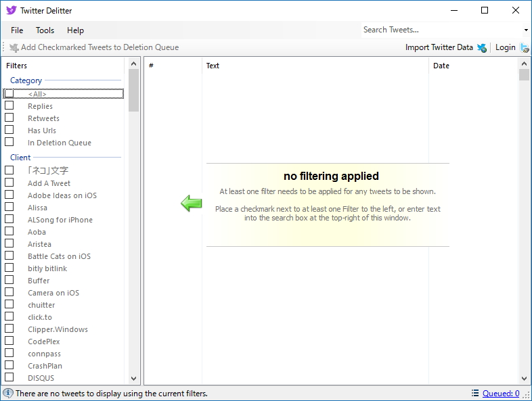The image size is (532, 401).
Task: Click tweet list scroll up arrow
Action: click(x=524, y=64)
